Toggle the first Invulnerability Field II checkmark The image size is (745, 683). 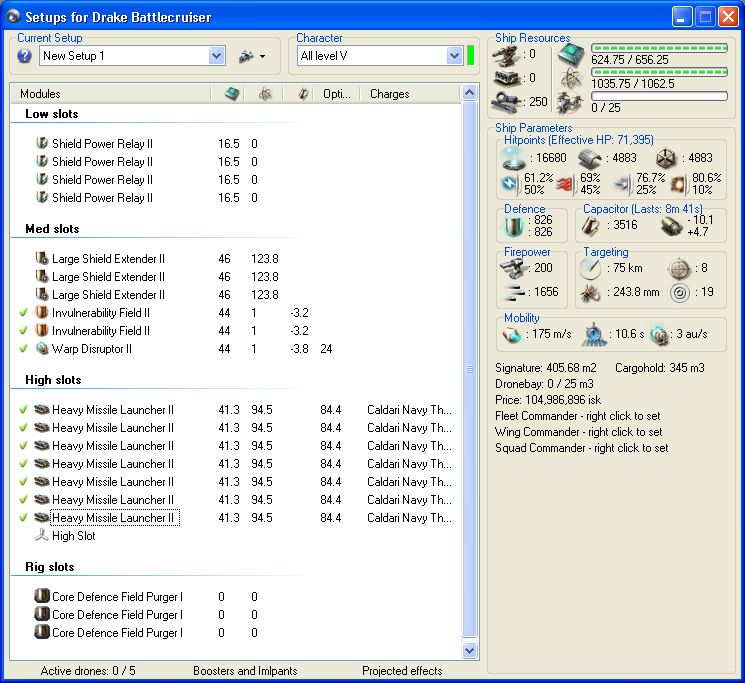point(23,313)
